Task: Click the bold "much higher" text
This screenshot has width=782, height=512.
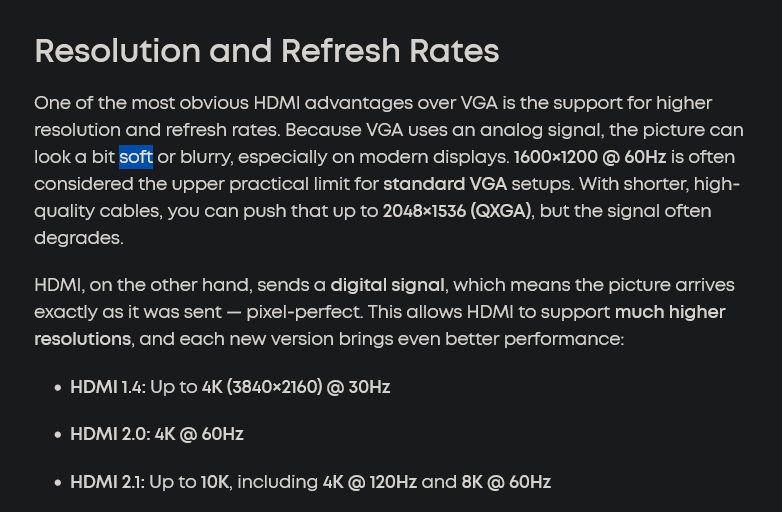Action: 670,312
